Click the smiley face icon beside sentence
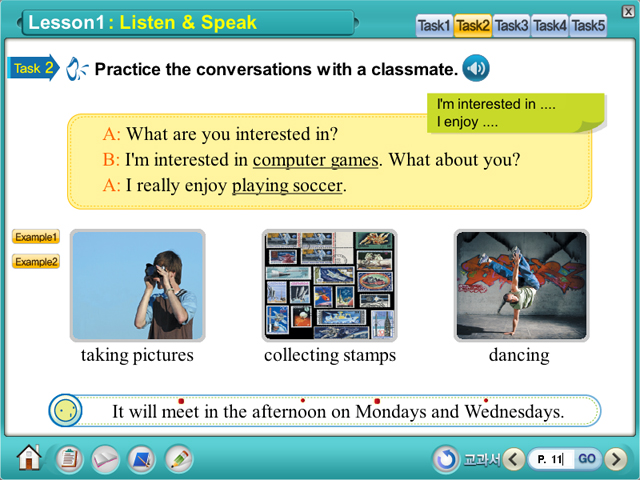 tap(66, 410)
